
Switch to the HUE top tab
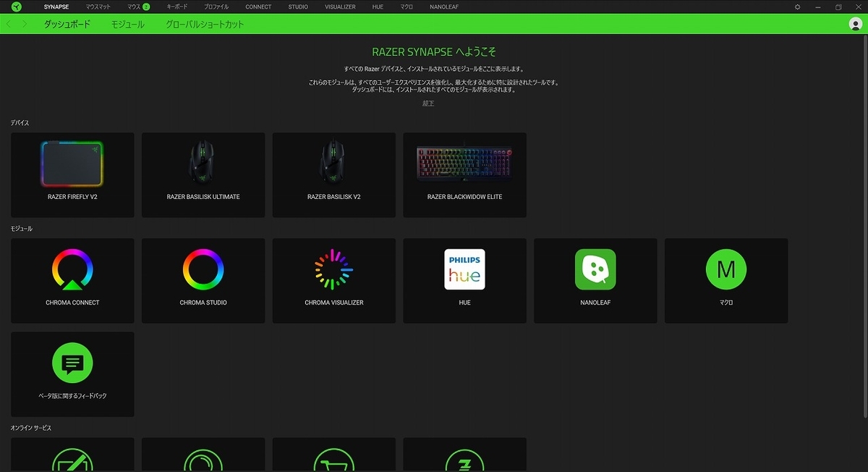[x=378, y=7]
